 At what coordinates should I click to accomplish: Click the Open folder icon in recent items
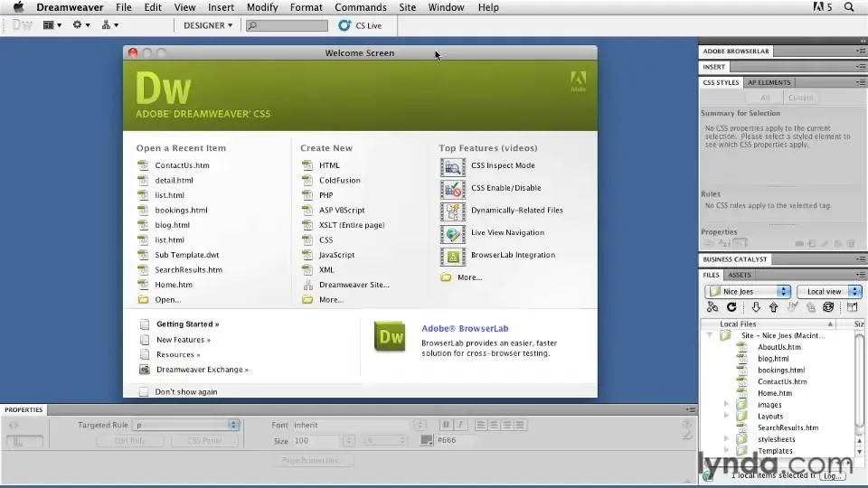(x=144, y=299)
